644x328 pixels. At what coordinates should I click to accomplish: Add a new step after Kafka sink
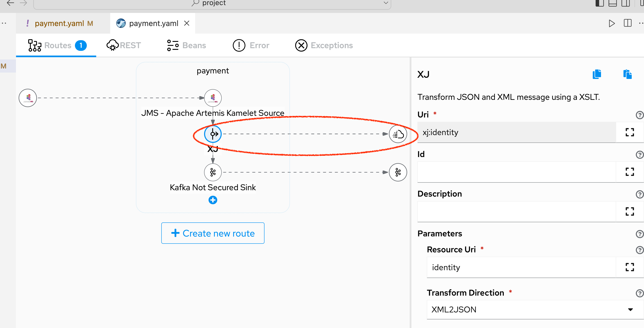213,200
